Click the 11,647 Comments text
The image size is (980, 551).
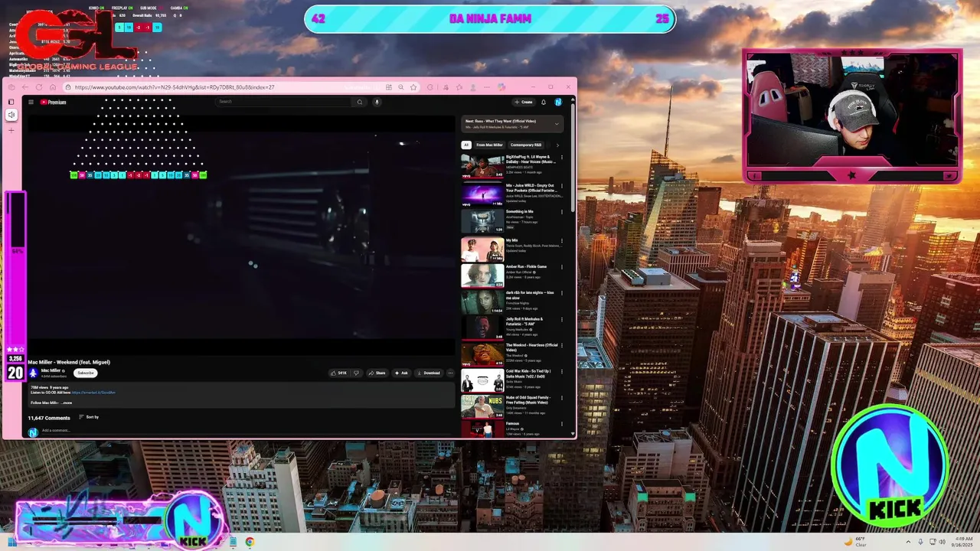[49, 418]
